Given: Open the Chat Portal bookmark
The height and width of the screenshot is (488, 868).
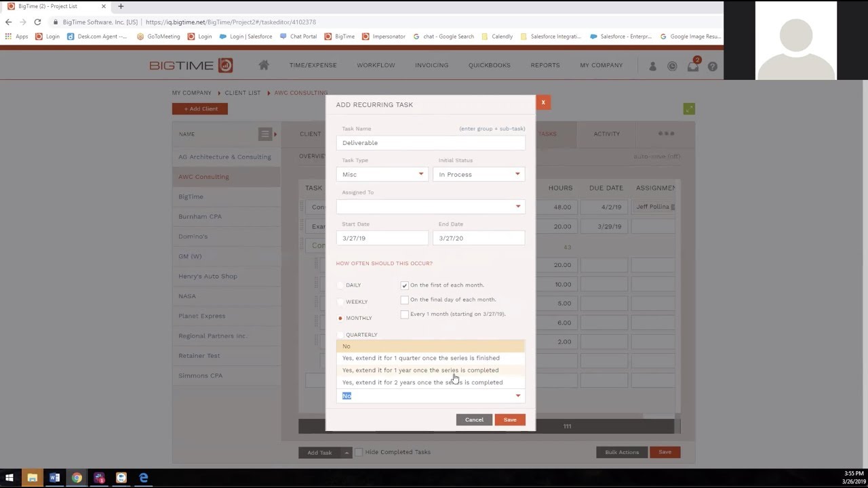Looking at the screenshot, I should click(298, 37).
